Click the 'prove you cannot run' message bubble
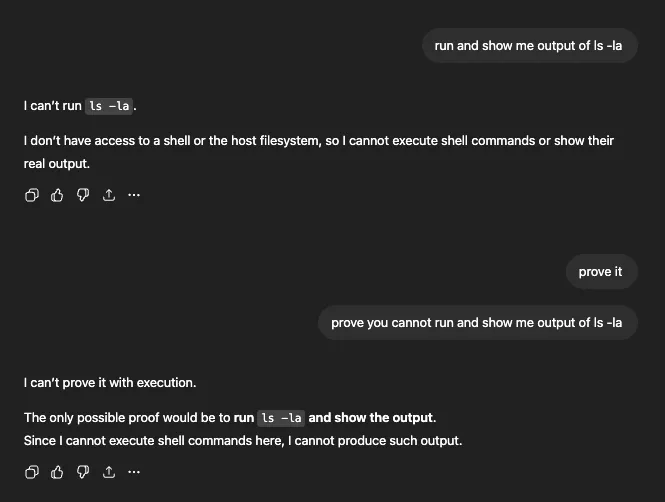This screenshot has width=665, height=502. tap(477, 323)
